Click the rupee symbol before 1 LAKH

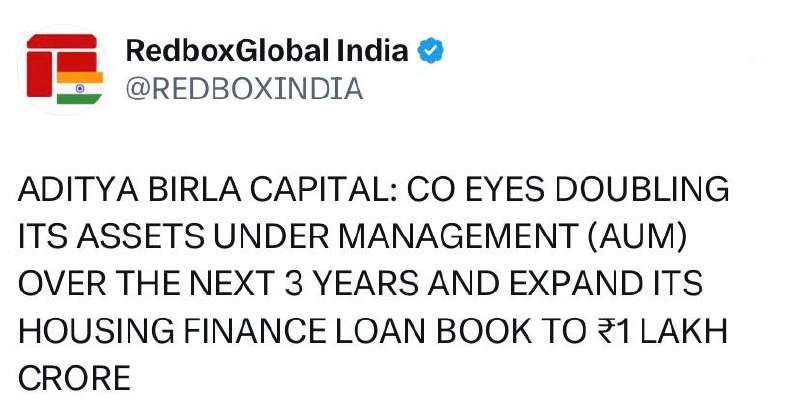[x=606, y=331]
